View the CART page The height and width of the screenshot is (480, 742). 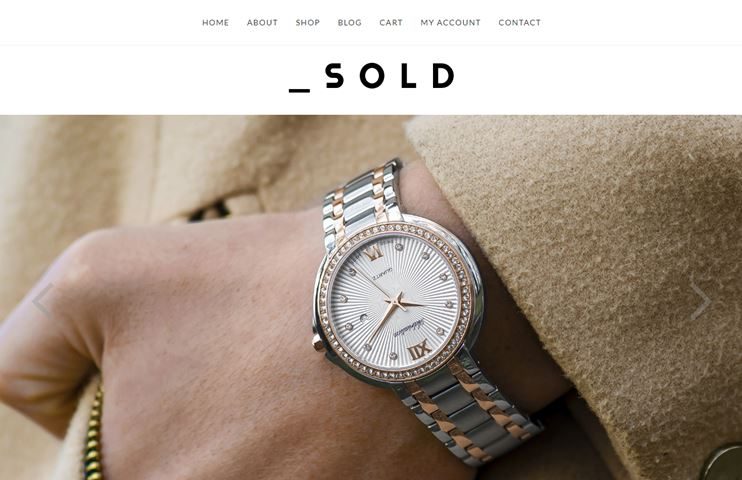click(x=391, y=23)
